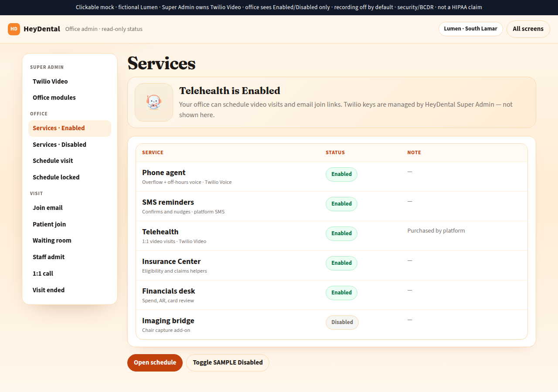Screen dimensions: 558x392
Task: Go to Office modules screen
Action: tap(70, 98)
